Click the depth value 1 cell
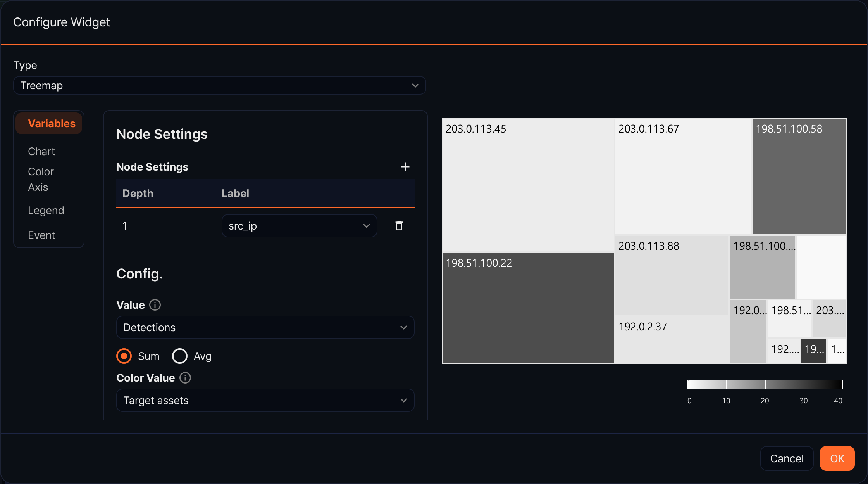The width and height of the screenshot is (868, 484). (125, 226)
